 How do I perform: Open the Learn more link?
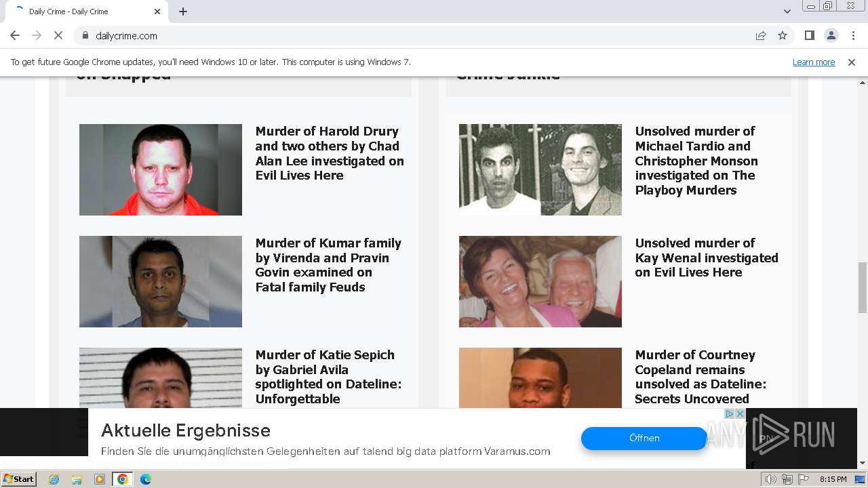[814, 62]
